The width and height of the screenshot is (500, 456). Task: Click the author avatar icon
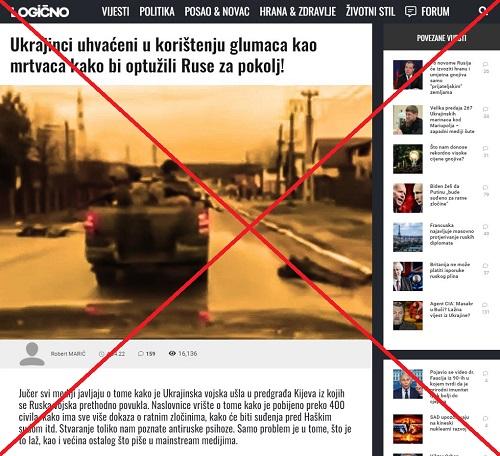32,354
